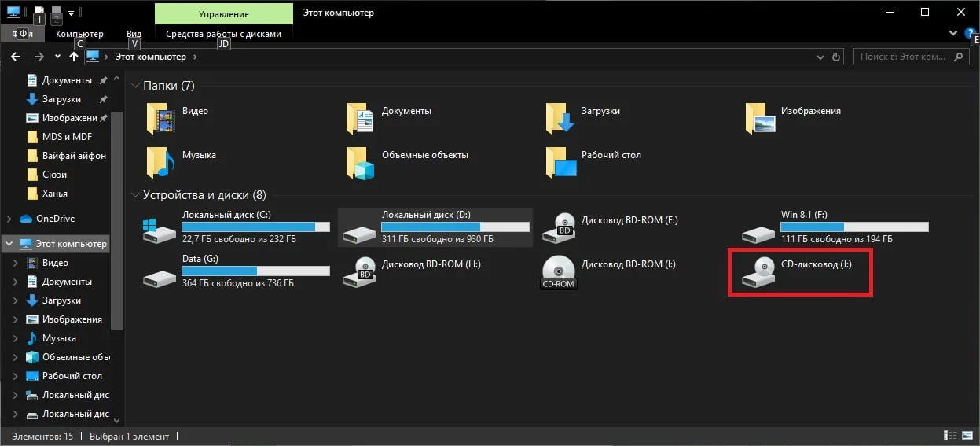Go up one level with the Up arrow
Viewport: 980px width, 446px height.
pos(73,57)
